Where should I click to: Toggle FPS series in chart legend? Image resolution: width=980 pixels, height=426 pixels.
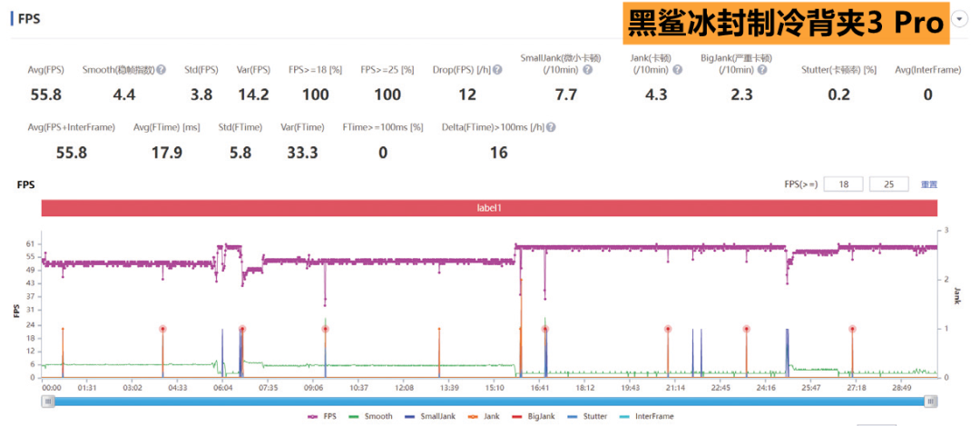pyautogui.click(x=322, y=416)
